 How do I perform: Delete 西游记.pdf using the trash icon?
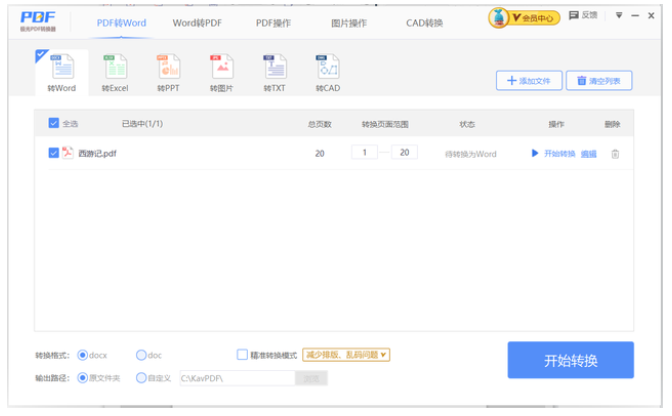[615, 153]
